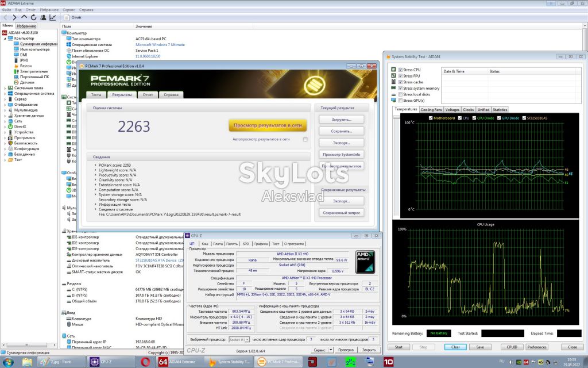Select the Электропитание power tree item

coord(34,71)
